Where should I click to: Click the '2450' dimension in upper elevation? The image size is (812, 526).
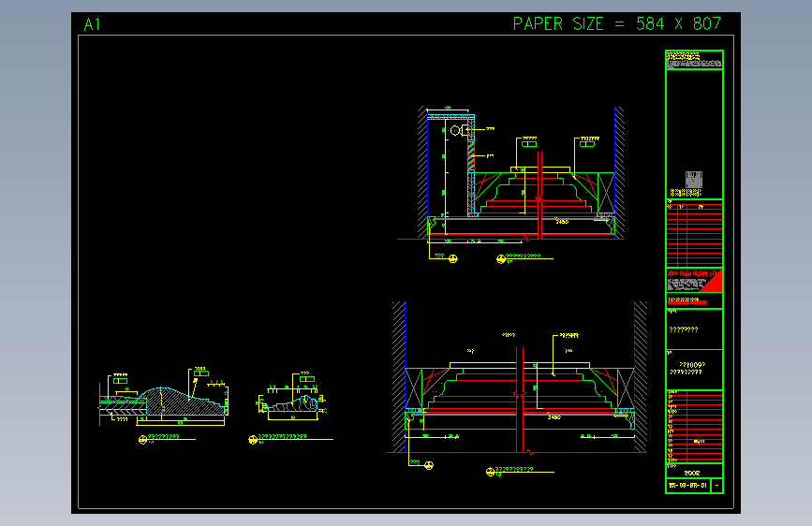(x=562, y=222)
